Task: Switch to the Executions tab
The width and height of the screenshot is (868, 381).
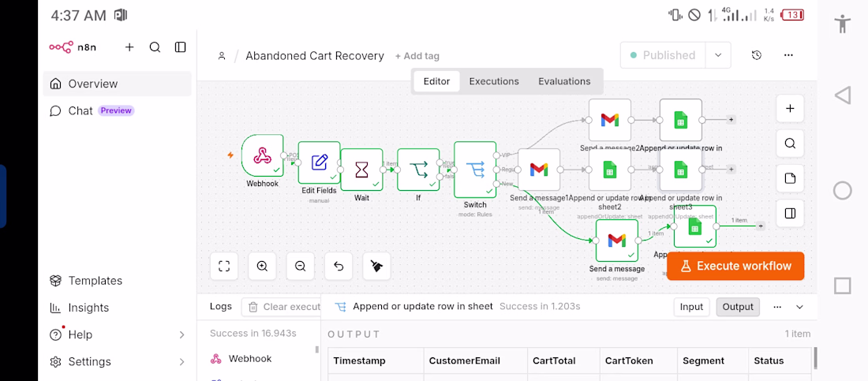Action: (x=494, y=81)
